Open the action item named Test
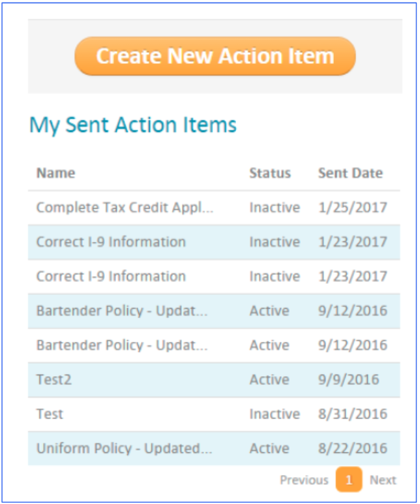 click(50, 414)
